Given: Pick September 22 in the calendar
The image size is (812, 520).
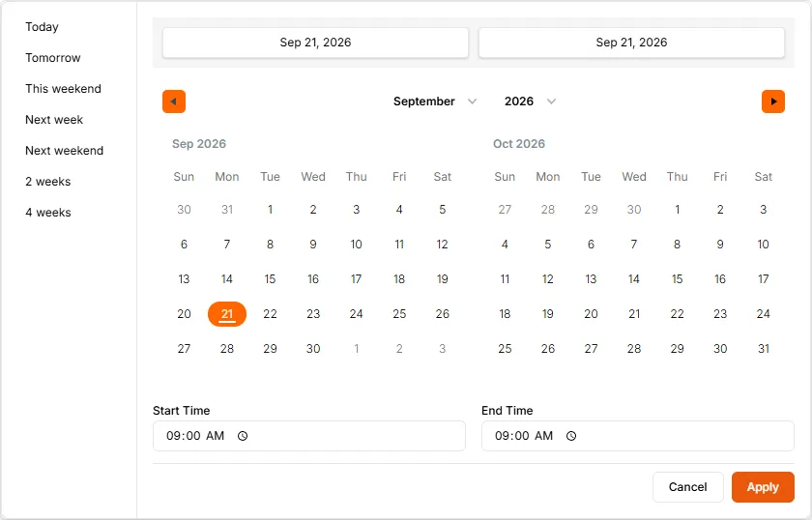Looking at the screenshot, I should tap(270, 314).
